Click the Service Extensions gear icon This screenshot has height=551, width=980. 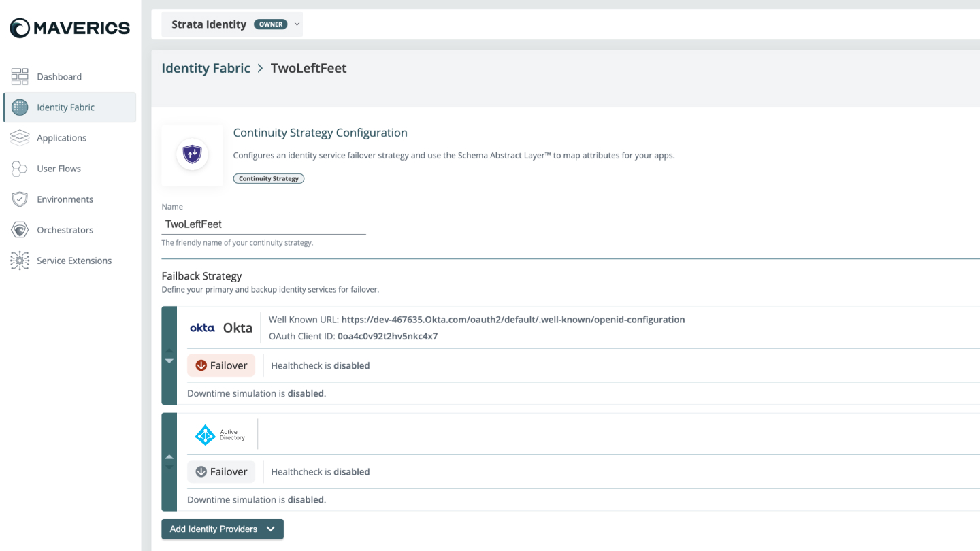point(20,260)
